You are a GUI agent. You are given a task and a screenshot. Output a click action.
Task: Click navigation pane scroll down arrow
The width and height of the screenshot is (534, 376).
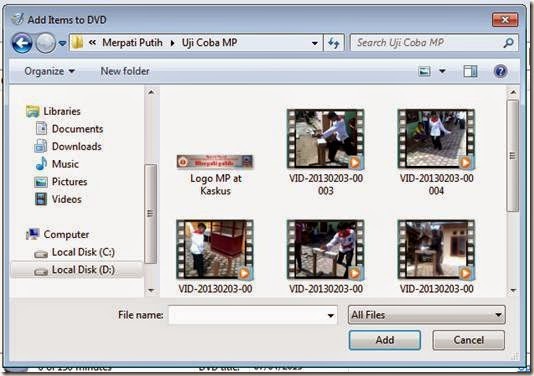[x=151, y=291]
